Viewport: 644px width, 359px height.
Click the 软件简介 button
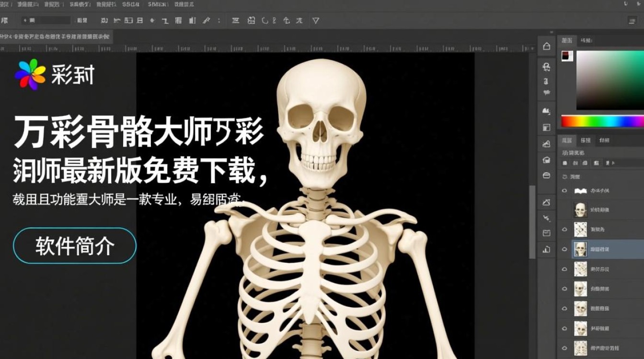(x=74, y=247)
